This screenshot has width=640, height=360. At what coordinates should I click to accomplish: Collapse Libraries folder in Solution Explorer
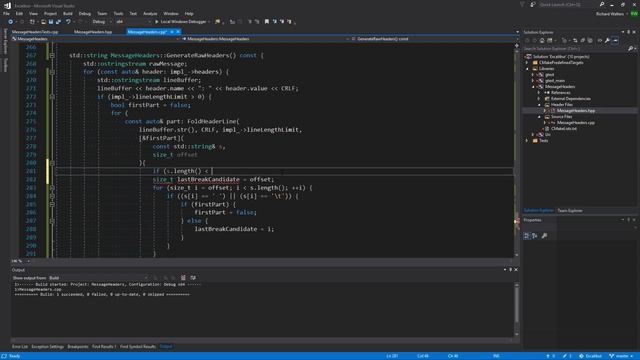click(x=527, y=69)
